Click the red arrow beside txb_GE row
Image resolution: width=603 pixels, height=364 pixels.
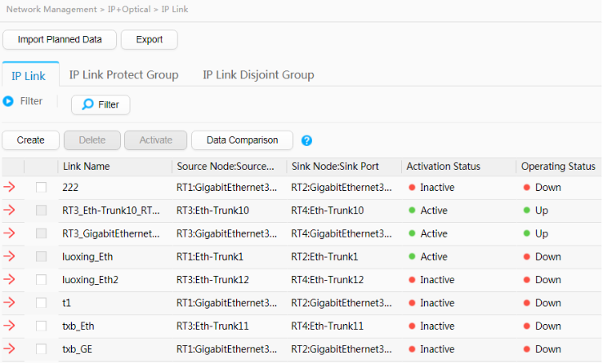(x=10, y=349)
